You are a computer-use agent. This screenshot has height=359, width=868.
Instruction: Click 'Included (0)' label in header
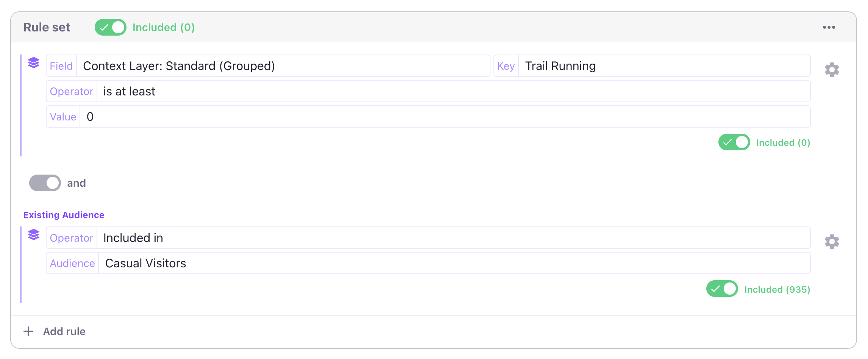coord(164,27)
